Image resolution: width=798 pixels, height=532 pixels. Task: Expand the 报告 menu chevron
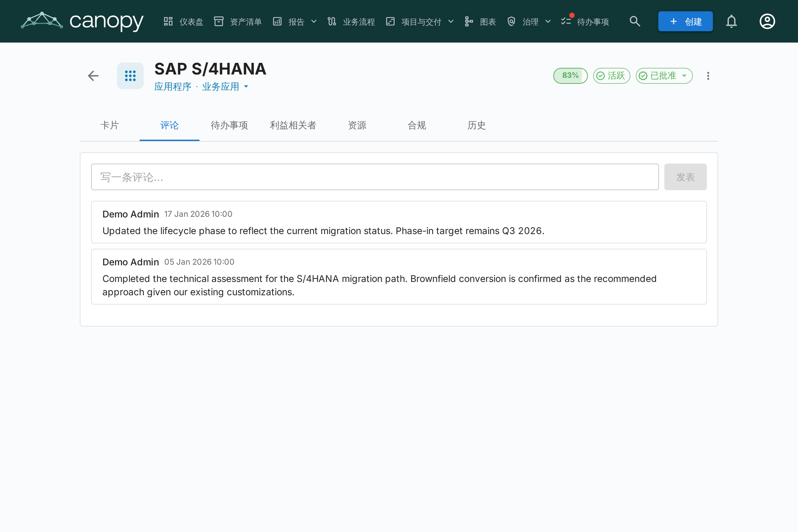pyautogui.click(x=314, y=21)
